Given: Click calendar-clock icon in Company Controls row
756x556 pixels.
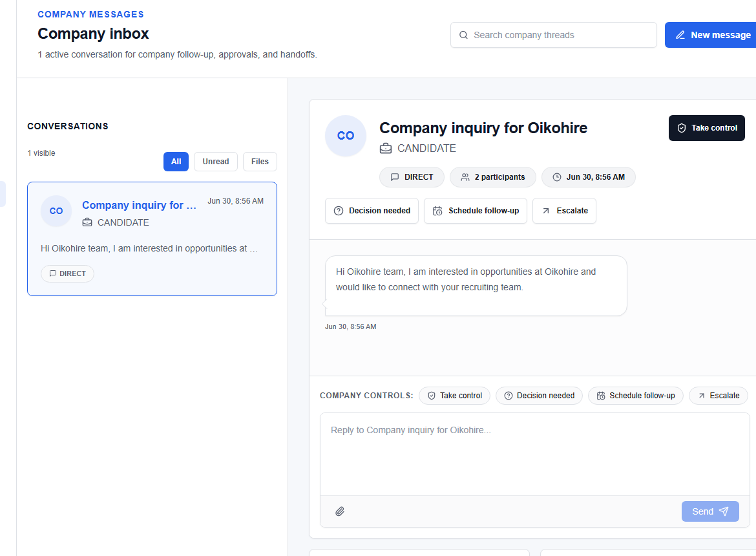Looking at the screenshot, I should tap(601, 396).
